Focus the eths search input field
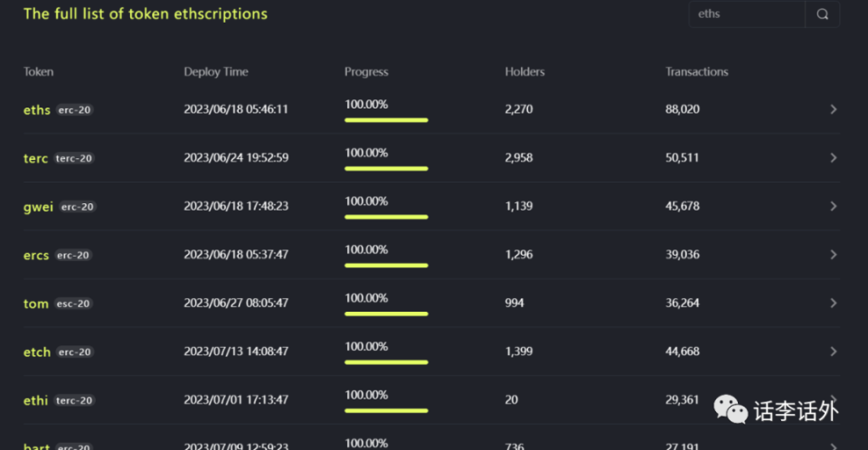868x450 pixels. (x=747, y=14)
